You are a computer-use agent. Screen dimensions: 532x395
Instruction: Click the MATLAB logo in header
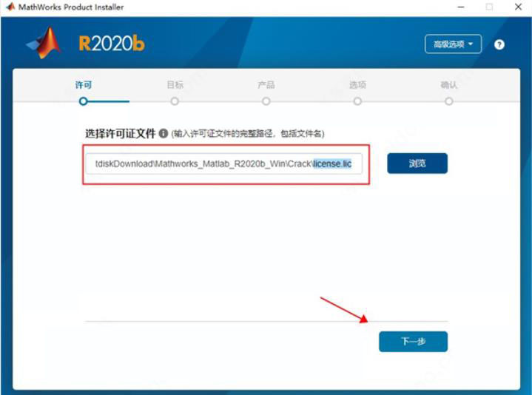44,43
